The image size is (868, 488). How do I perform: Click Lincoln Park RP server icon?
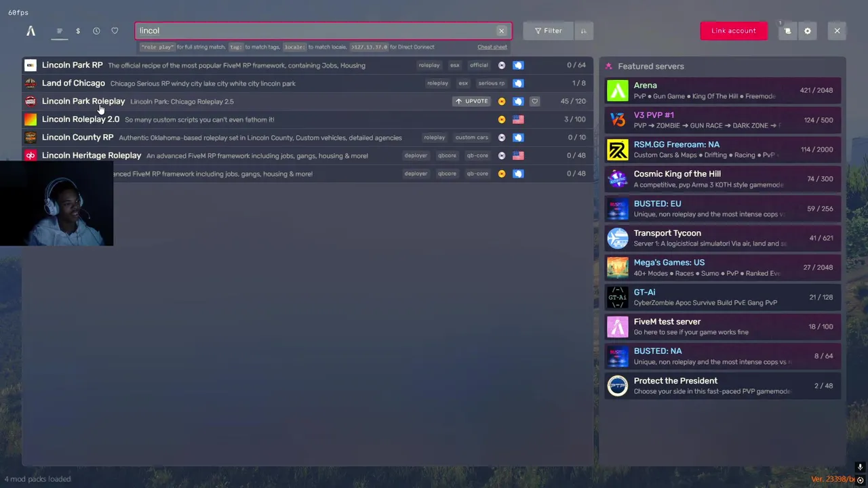click(31, 65)
